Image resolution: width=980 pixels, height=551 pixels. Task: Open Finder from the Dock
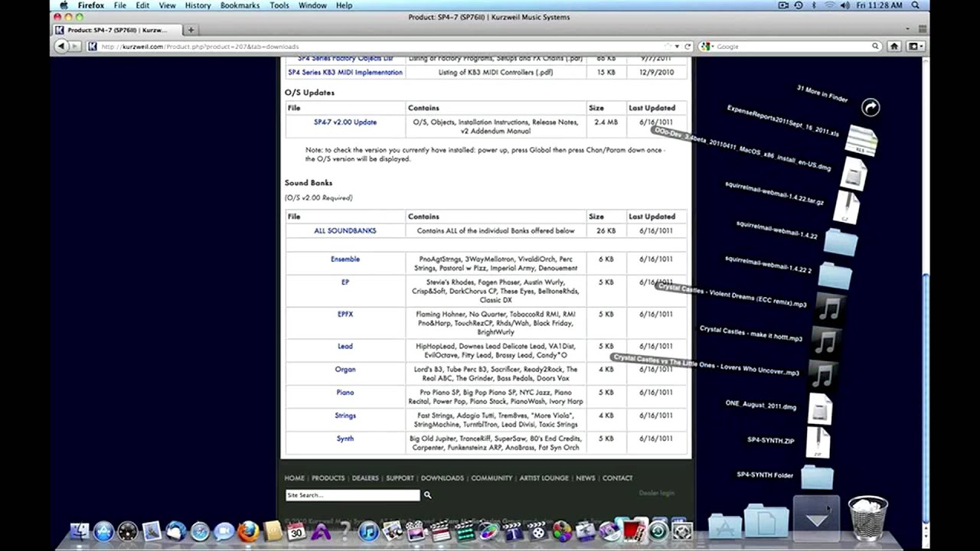[79, 531]
